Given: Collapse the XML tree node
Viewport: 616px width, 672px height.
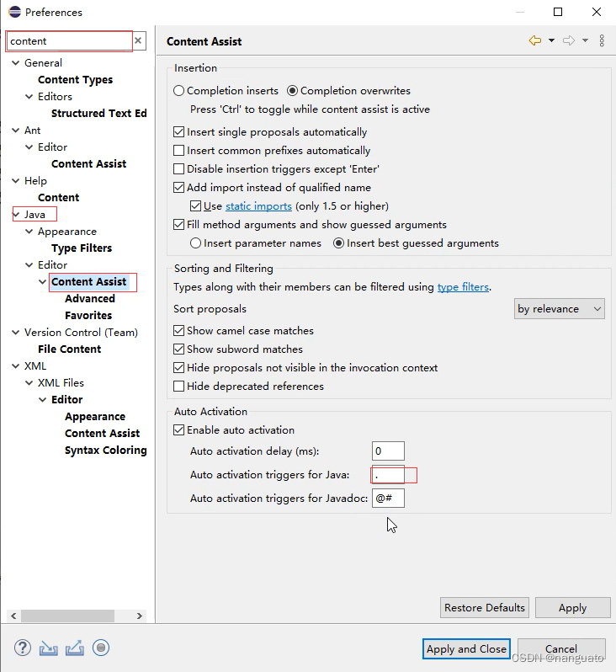Looking at the screenshot, I should 16,366.
